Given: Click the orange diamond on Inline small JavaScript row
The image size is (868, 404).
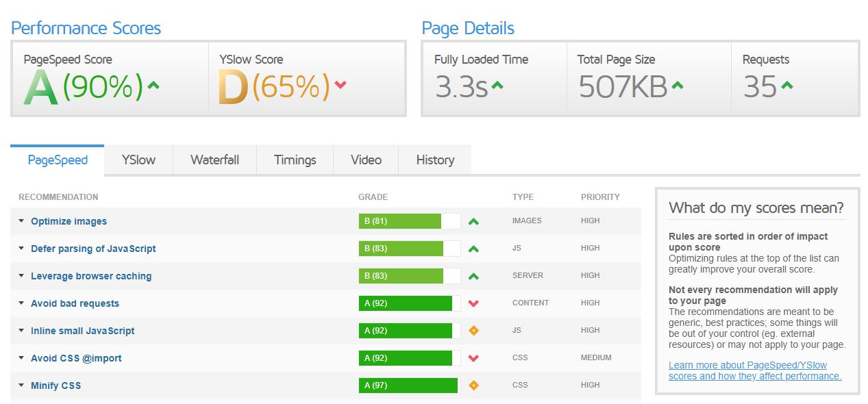Looking at the screenshot, I should [x=475, y=330].
